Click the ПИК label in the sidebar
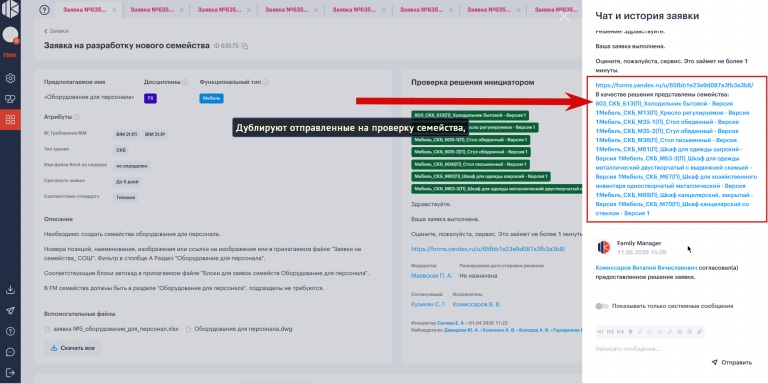The height and width of the screenshot is (384, 768). (x=10, y=55)
